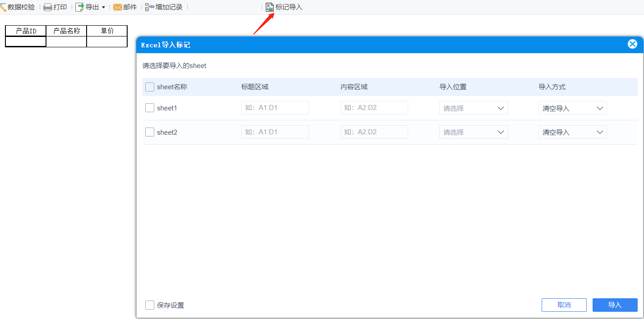Click the Excel导入标记 dialog title
Screen dimensions: 644x319
(166, 45)
